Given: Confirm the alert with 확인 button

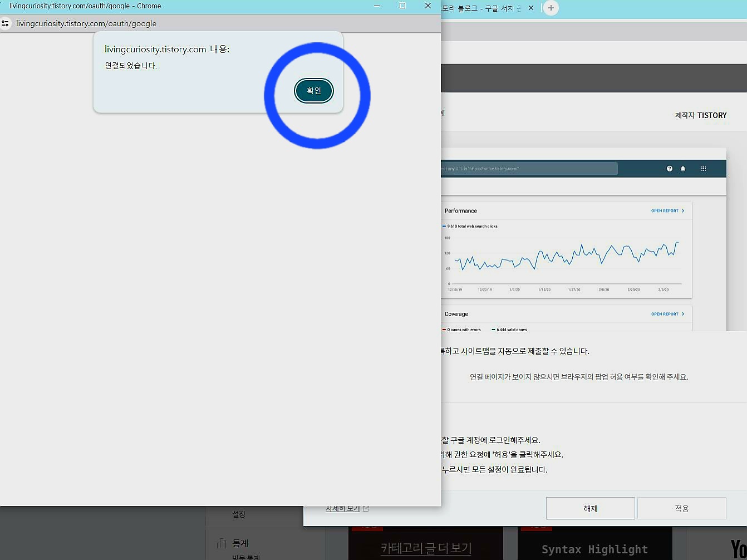Looking at the screenshot, I should pyautogui.click(x=314, y=91).
